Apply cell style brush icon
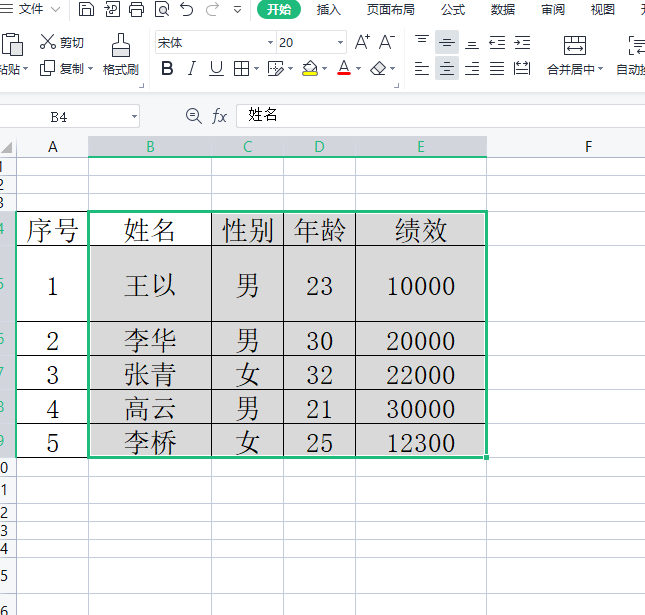This screenshot has width=645, height=615. coord(276,69)
